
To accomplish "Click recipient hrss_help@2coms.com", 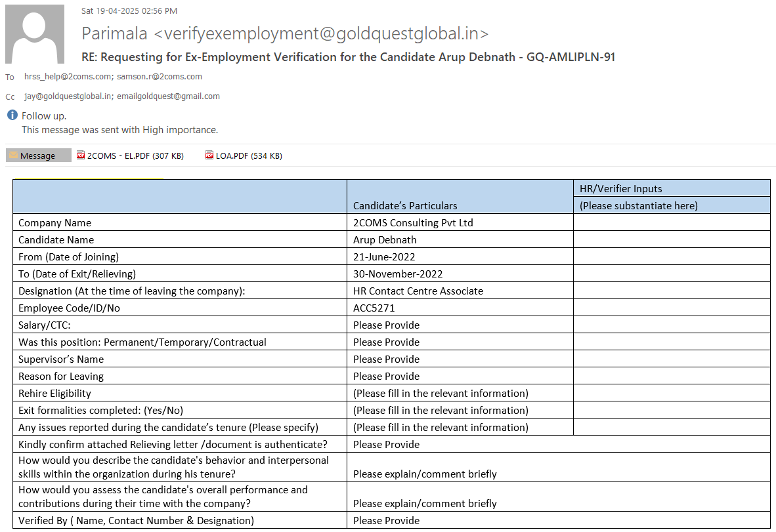I will coord(68,77).
